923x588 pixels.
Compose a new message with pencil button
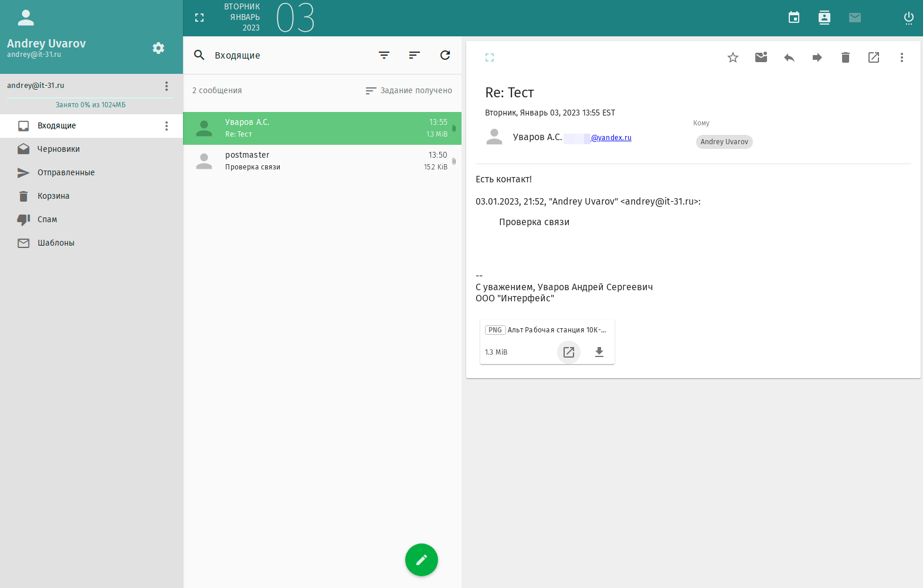[422, 560]
